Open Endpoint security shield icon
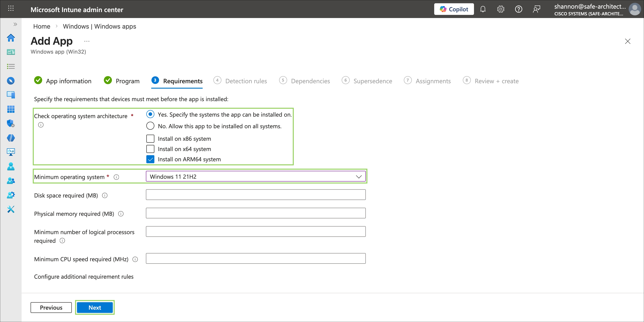Viewport: 644px width, 322px height. (x=11, y=123)
